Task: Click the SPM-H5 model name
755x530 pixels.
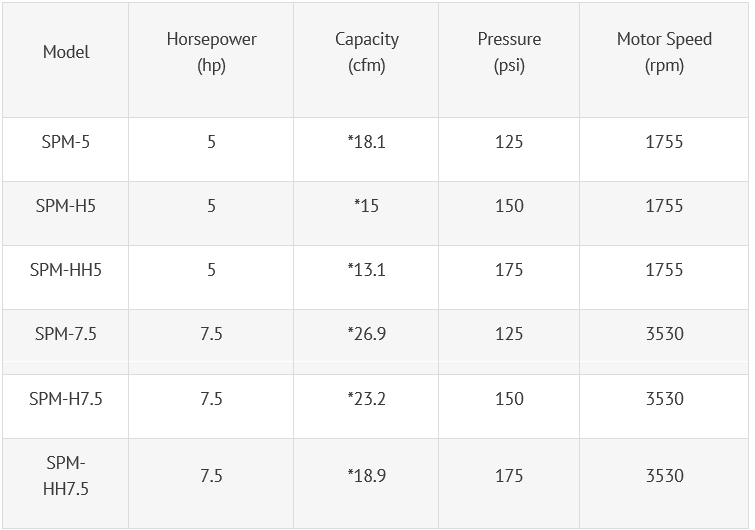Action: [x=66, y=206]
